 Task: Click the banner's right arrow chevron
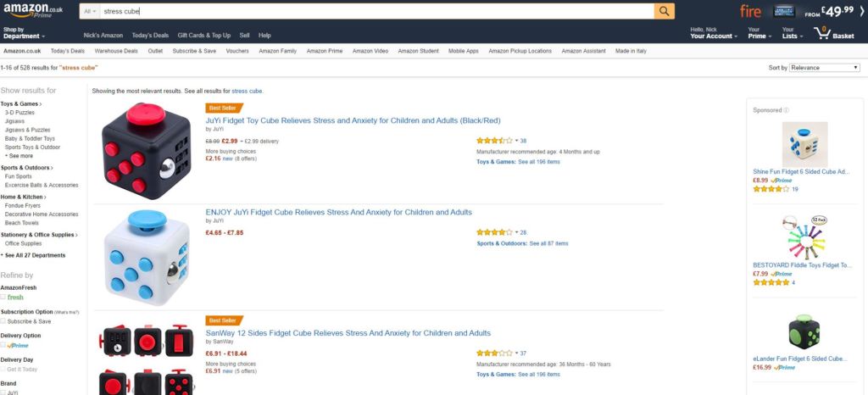point(862,11)
